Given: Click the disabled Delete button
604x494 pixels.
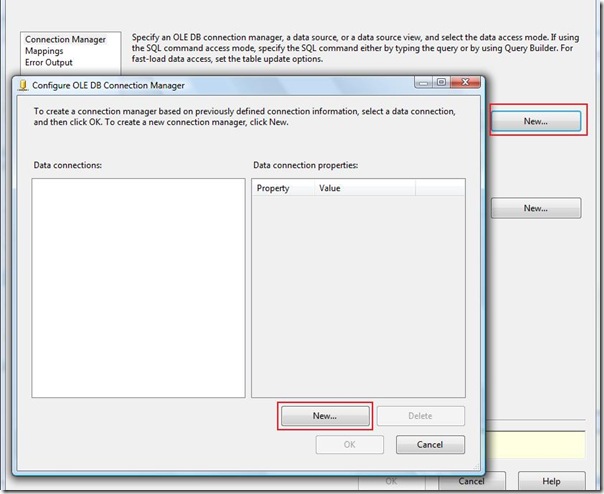Looking at the screenshot, I should 421,416.
